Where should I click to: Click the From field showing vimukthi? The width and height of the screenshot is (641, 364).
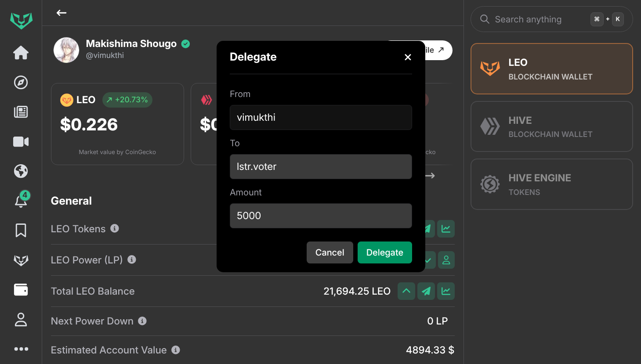click(321, 117)
